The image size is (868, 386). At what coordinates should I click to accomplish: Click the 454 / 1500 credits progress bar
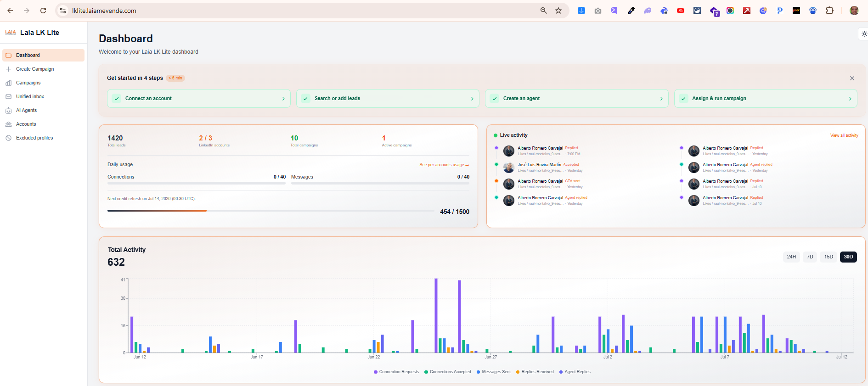[271, 211]
